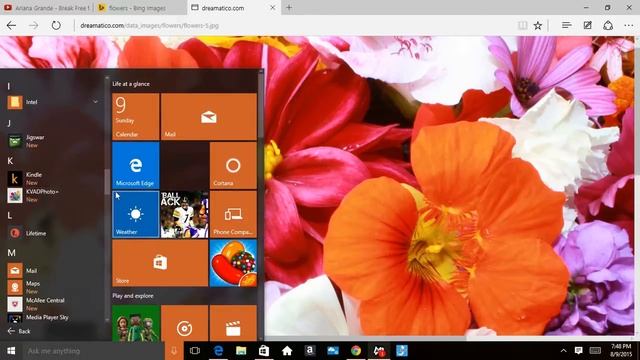The height and width of the screenshot is (360, 640).
Task: Open Chrome from the taskbar
Action: (x=356, y=351)
